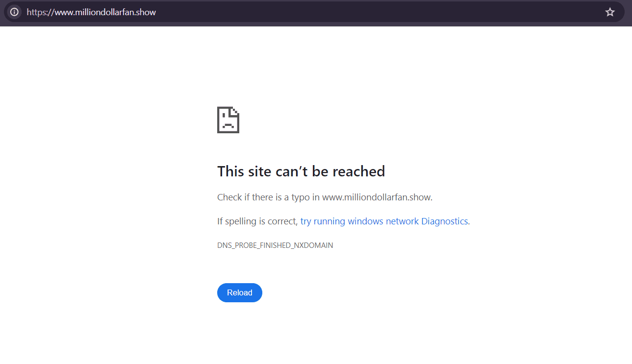Click ".show" at the end of the address bar URL

tap(146, 12)
